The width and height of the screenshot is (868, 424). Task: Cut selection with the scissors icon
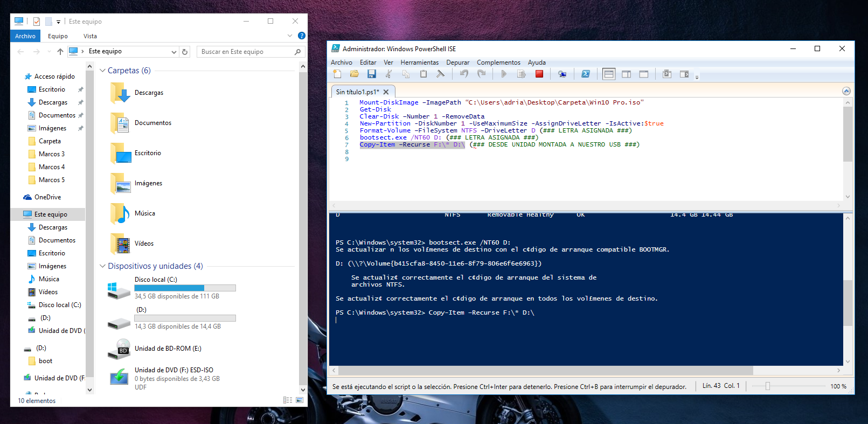pyautogui.click(x=388, y=74)
